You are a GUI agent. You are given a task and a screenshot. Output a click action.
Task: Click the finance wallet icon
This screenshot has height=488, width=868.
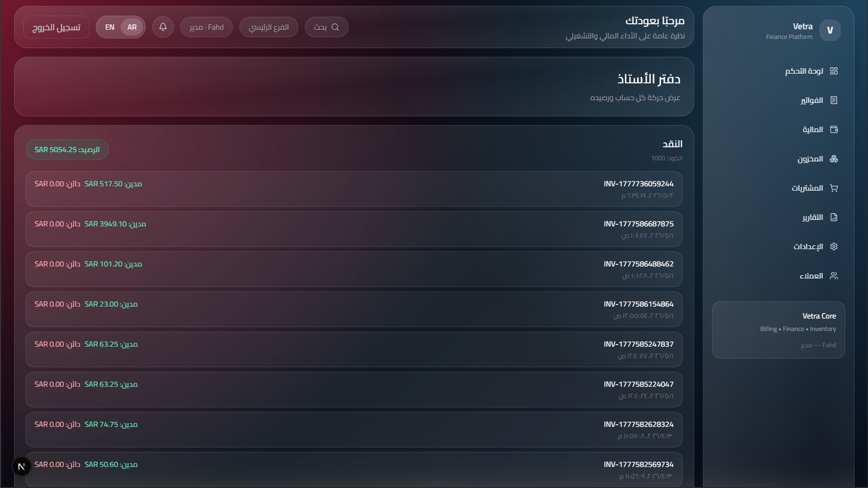point(834,130)
